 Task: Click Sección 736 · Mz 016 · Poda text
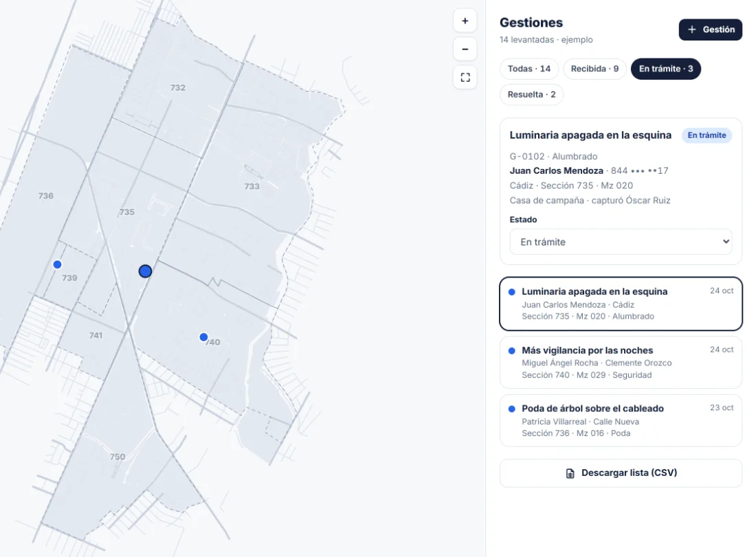pos(576,433)
